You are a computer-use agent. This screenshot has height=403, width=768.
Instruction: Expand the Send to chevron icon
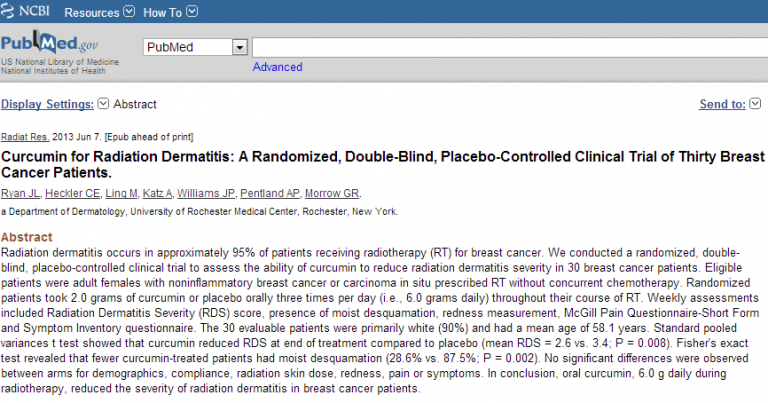tap(755, 103)
